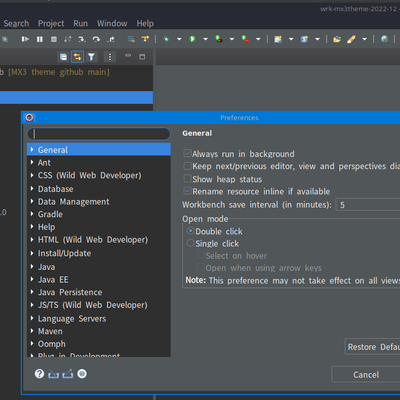400x400 pixels.
Task: Click the Suspend (pause) toolbar icon
Action: [x=40, y=39]
